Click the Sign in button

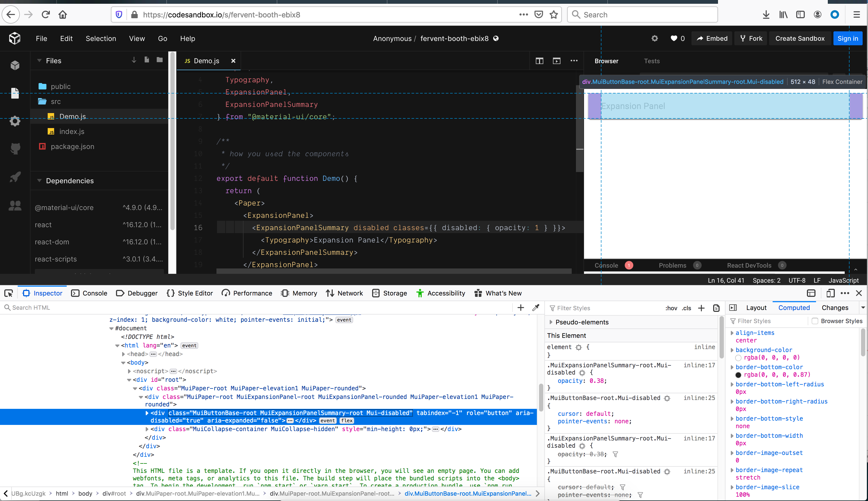pos(847,38)
